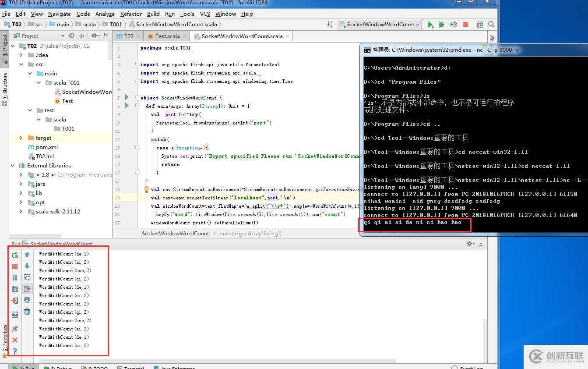This screenshot has height=369, width=588.
Task: Run with Coverage from the top toolbar
Action: 454,25
